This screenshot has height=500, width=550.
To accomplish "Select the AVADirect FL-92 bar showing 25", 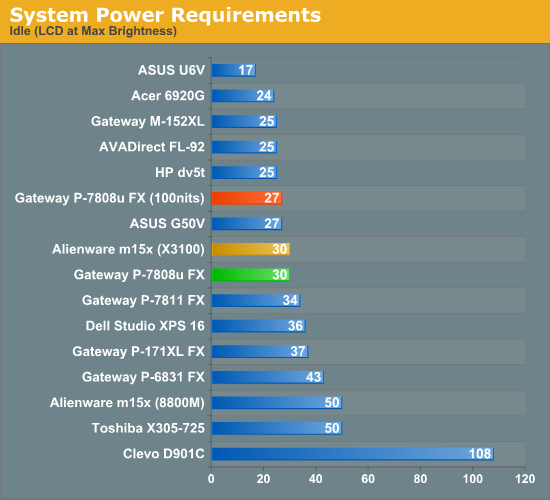I will click(244, 147).
